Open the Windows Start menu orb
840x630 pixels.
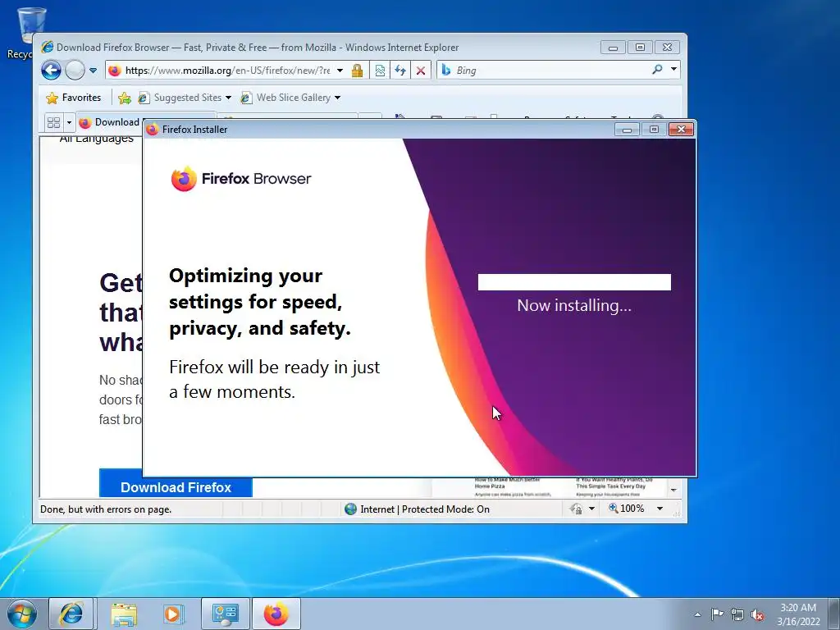tap(22, 614)
